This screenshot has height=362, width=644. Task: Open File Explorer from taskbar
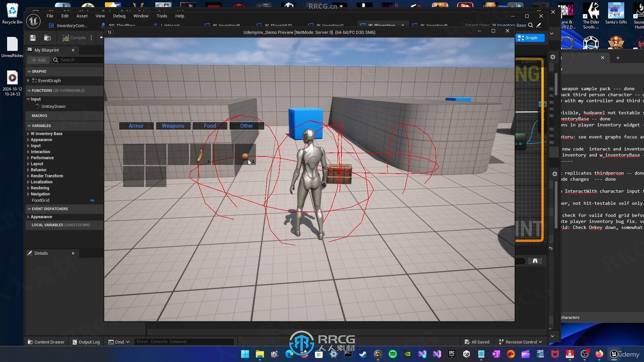(x=260, y=354)
